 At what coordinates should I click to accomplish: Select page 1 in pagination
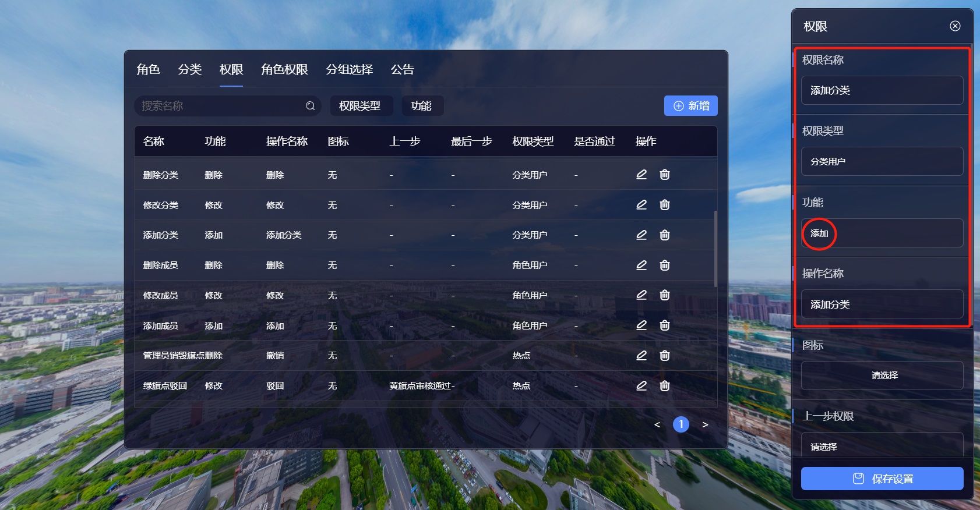click(681, 424)
